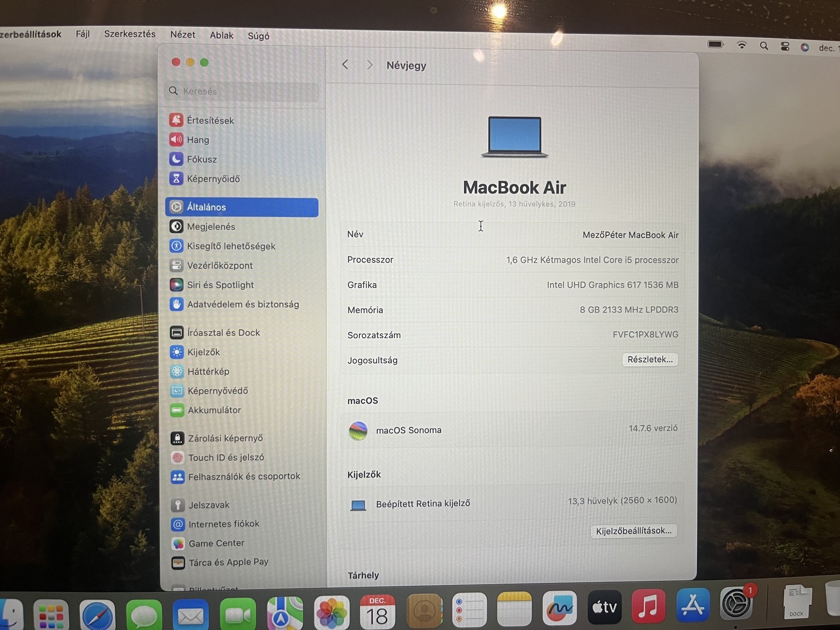
Task: Open Wi-Fi status in menu bar
Action: click(x=742, y=45)
